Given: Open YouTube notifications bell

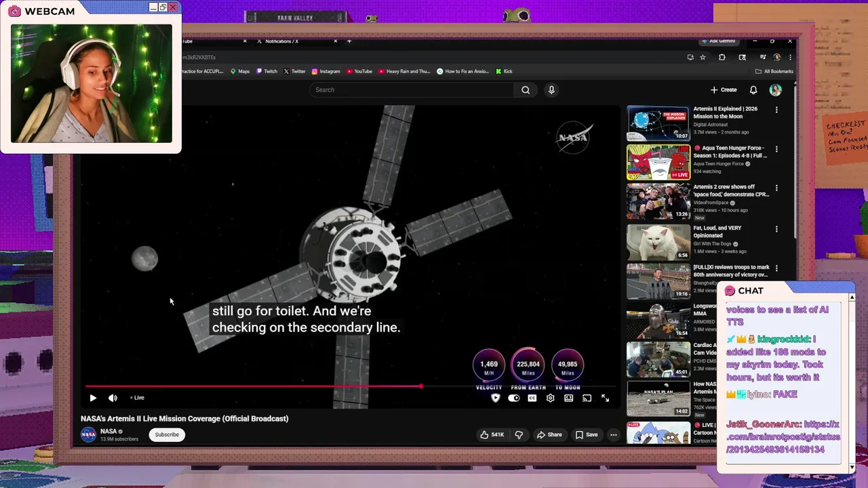Looking at the screenshot, I should (x=753, y=89).
